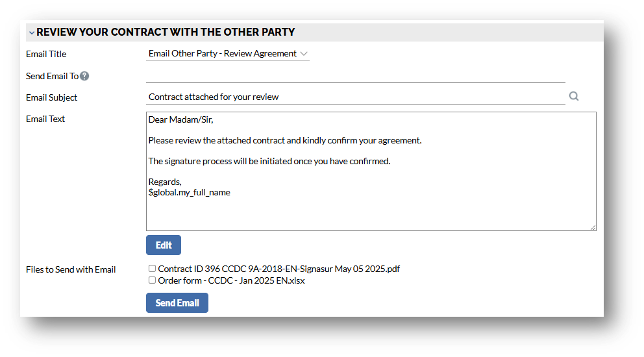Image resolution: width=644 pixels, height=357 pixels.
Task: Click the Send Email button
Action: click(x=177, y=303)
